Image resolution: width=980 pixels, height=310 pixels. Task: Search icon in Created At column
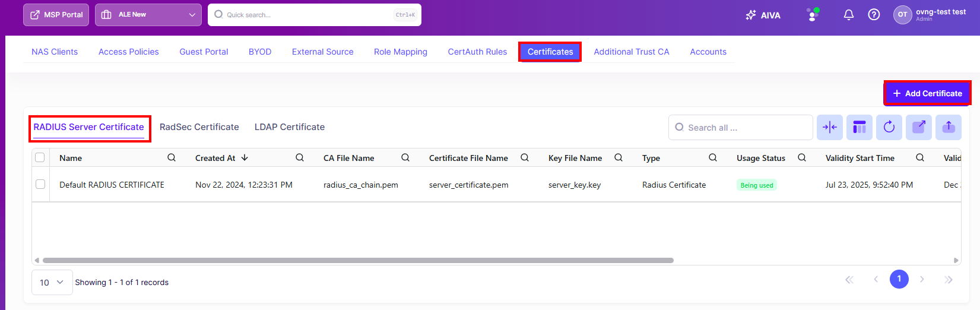click(300, 157)
